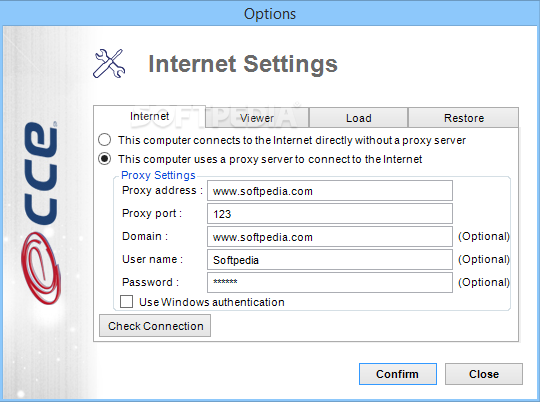Image resolution: width=540 pixels, height=402 pixels.
Task: Enable Use Windows authentication checkbox
Action: (126, 301)
